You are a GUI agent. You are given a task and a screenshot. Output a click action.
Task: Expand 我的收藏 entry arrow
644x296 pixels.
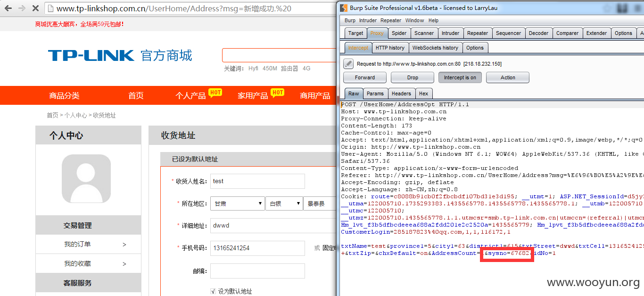124,263
